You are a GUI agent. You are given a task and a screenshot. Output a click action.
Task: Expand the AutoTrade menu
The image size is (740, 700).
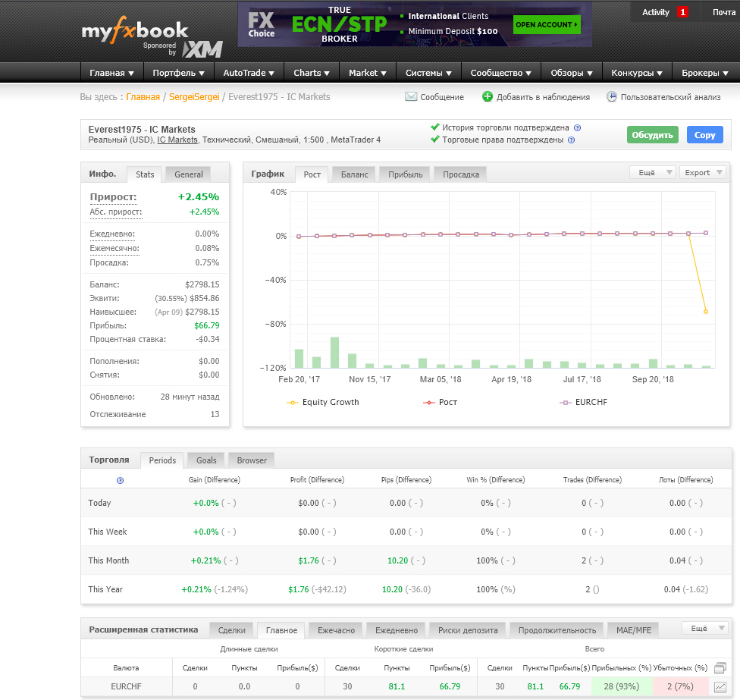[249, 73]
